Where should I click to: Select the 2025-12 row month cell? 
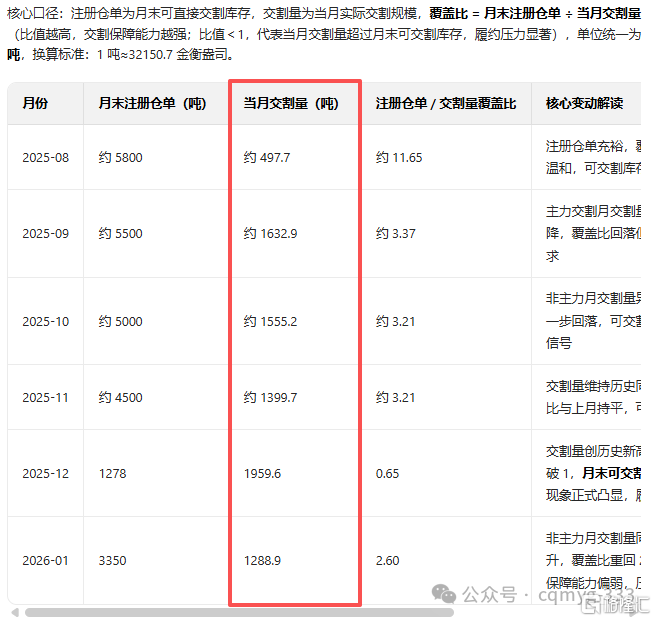(46, 473)
